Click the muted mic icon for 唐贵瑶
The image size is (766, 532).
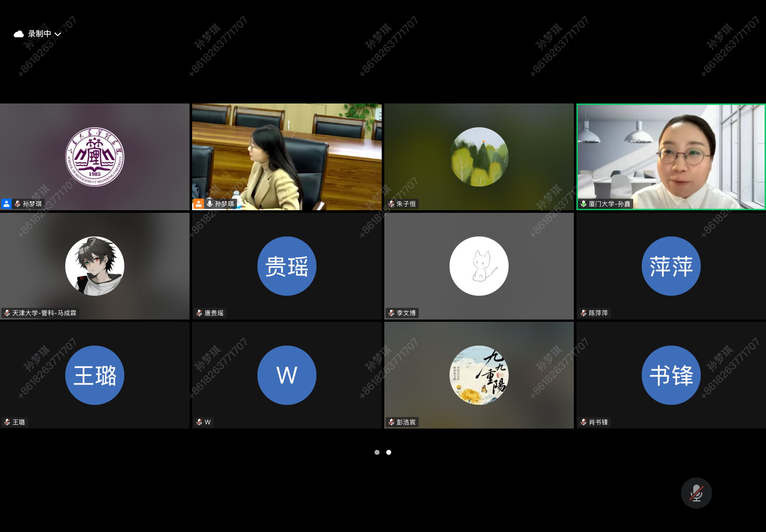[x=199, y=313]
